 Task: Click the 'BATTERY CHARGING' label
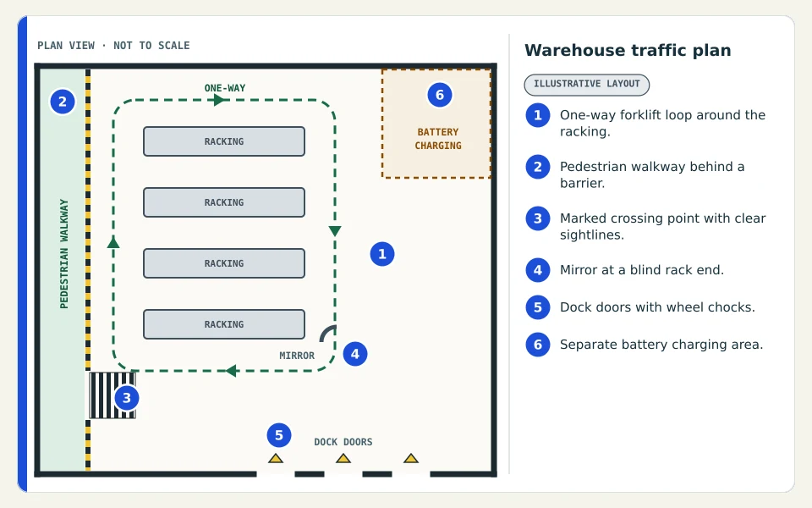pos(438,139)
